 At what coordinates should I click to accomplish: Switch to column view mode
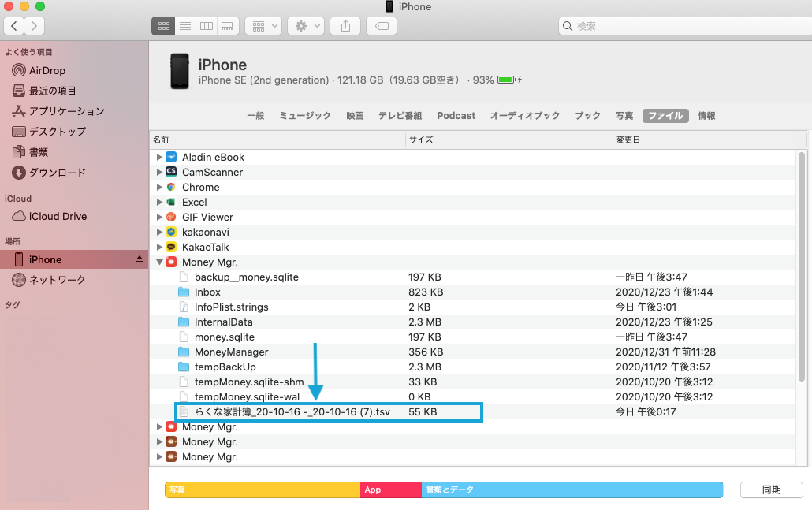pyautogui.click(x=207, y=26)
